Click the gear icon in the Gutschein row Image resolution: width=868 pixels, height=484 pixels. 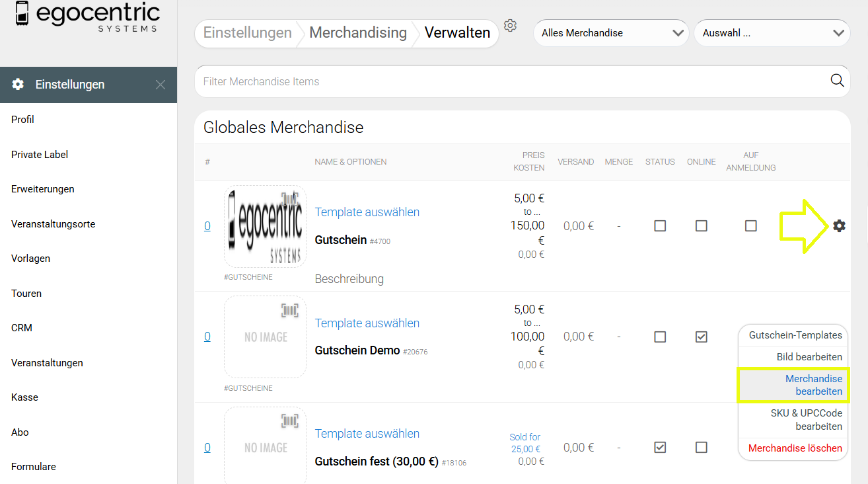pyautogui.click(x=839, y=226)
